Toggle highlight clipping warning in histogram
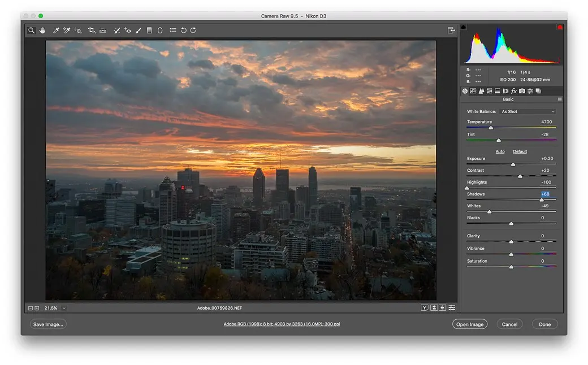Viewport: 588px width, 365px height. [x=560, y=27]
